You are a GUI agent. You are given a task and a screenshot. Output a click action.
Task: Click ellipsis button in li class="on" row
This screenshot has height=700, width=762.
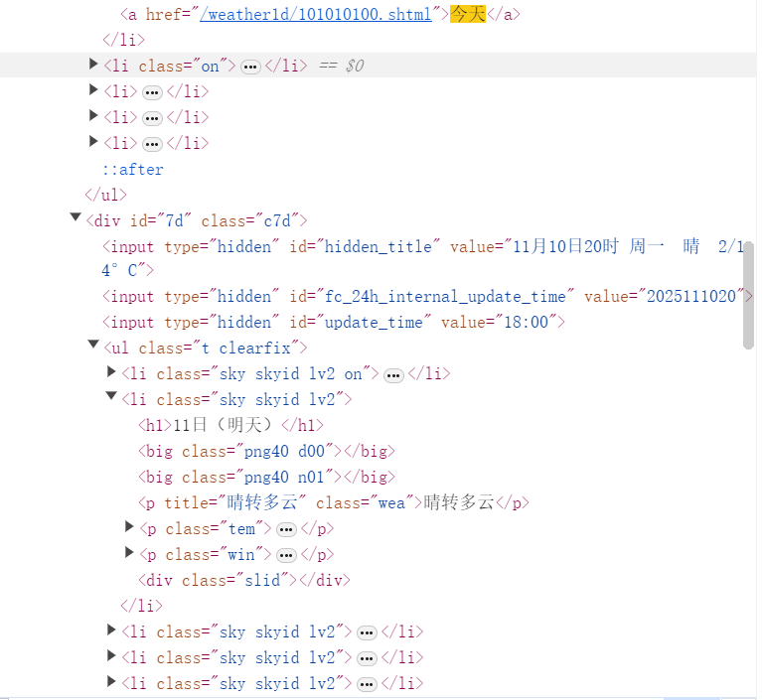tap(250, 67)
